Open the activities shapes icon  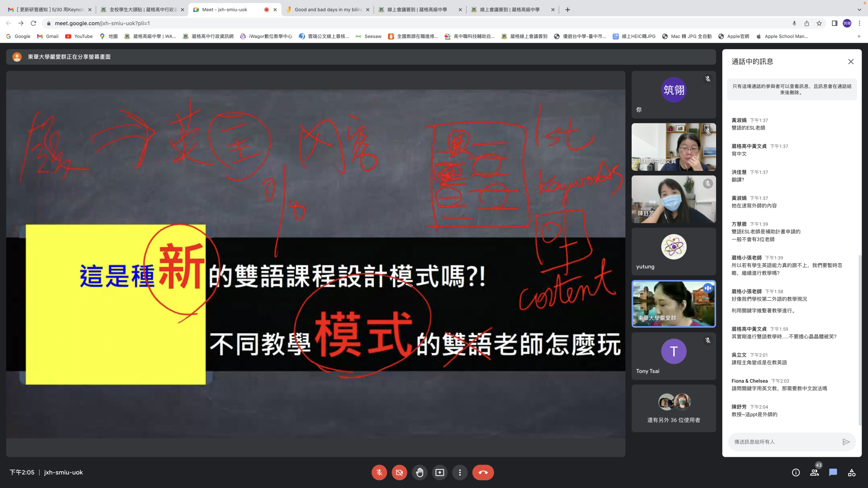tap(852, 472)
